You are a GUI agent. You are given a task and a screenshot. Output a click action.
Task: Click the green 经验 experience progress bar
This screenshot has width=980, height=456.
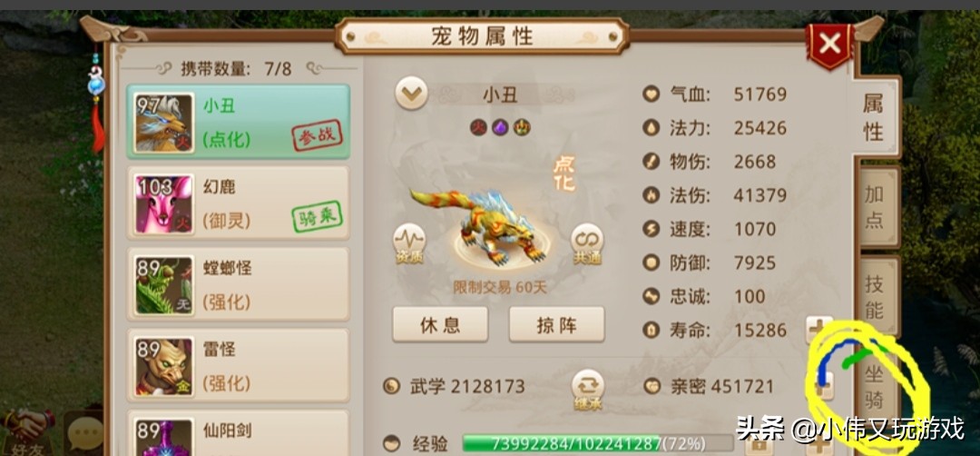[x=597, y=444]
